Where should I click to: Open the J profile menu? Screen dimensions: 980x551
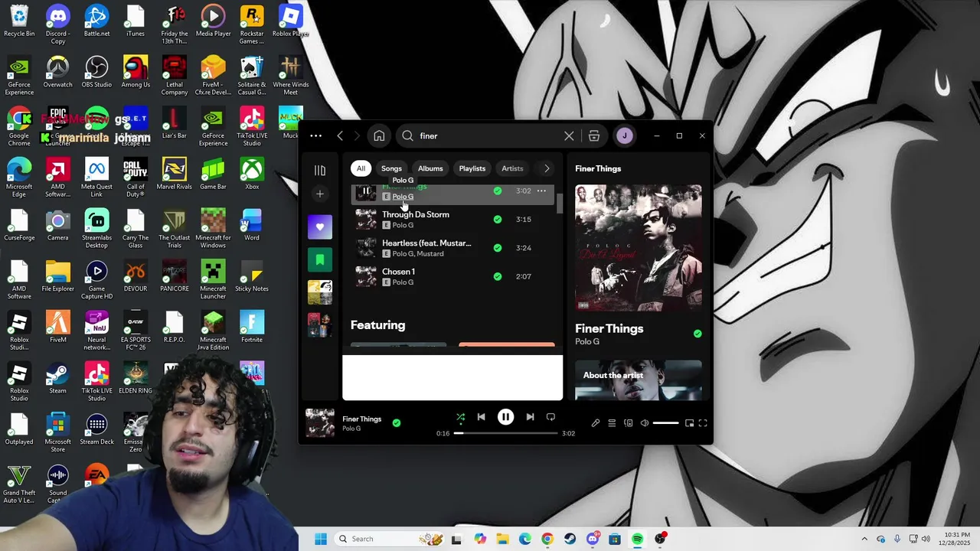point(625,136)
